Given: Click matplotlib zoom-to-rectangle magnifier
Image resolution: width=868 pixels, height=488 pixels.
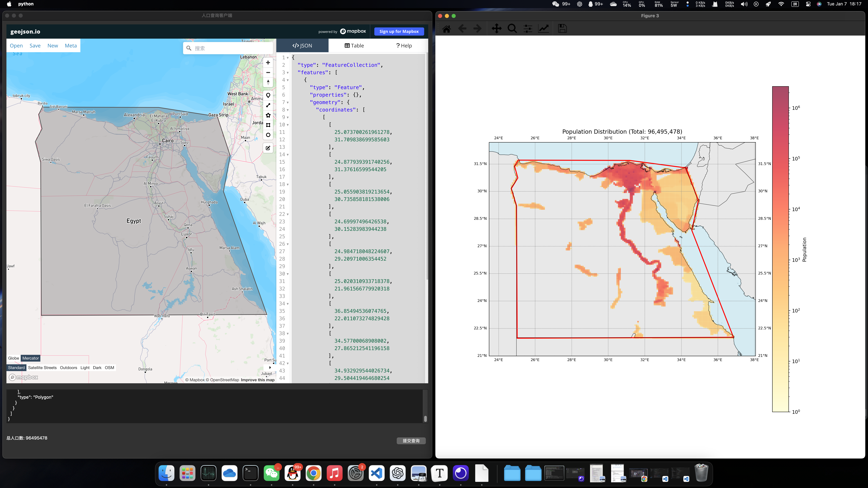Looking at the screenshot, I should click(x=512, y=29).
